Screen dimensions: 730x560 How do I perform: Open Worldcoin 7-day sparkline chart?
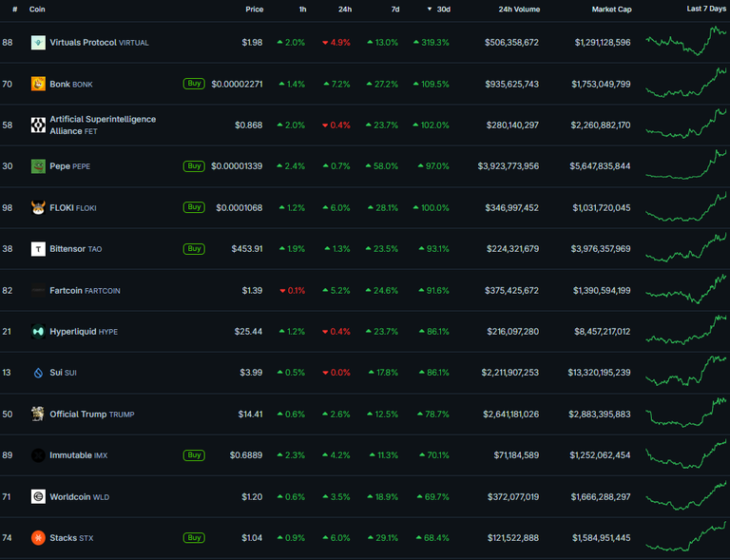tap(685, 494)
